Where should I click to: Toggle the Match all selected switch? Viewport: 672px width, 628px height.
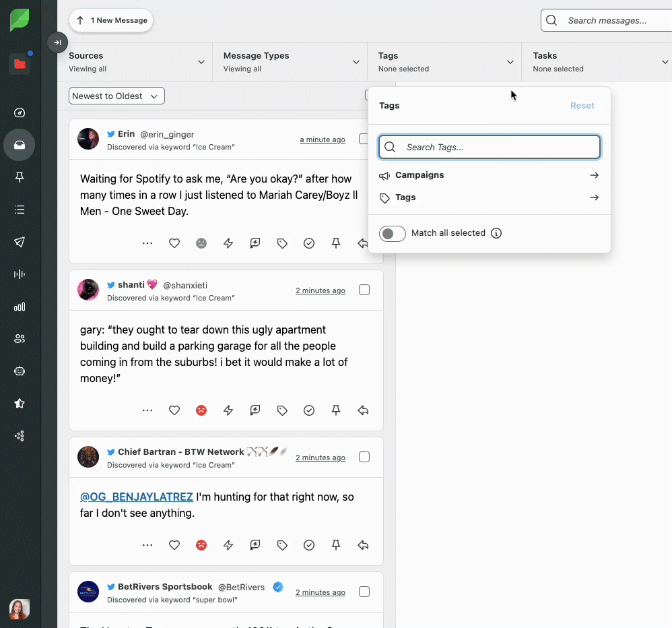tap(393, 234)
